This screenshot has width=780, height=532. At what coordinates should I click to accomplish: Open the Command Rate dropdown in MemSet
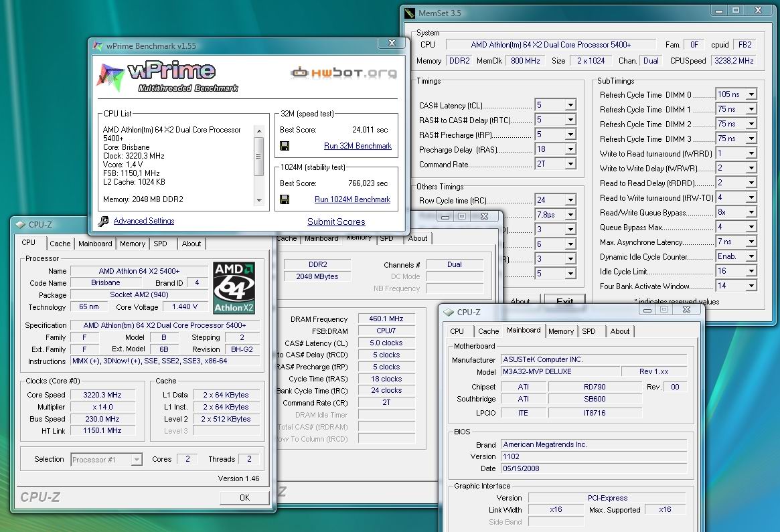[x=570, y=164]
